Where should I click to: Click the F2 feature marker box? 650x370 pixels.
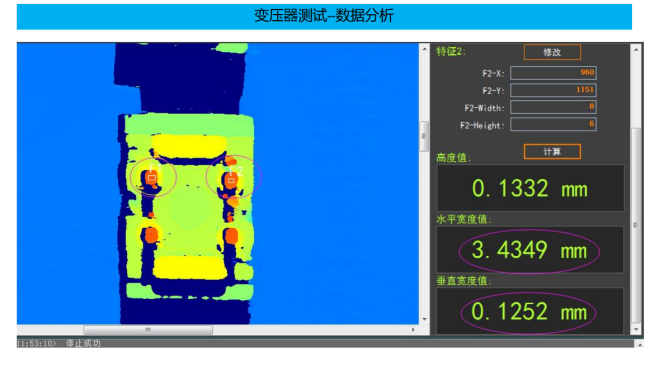[x=231, y=181]
